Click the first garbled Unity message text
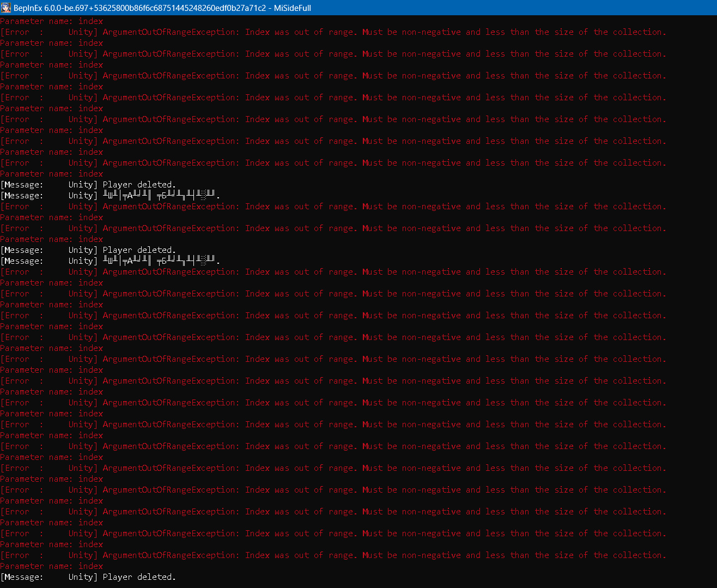Image resolution: width=717 pixels, height=588 pixels. (x=161, y=196)
